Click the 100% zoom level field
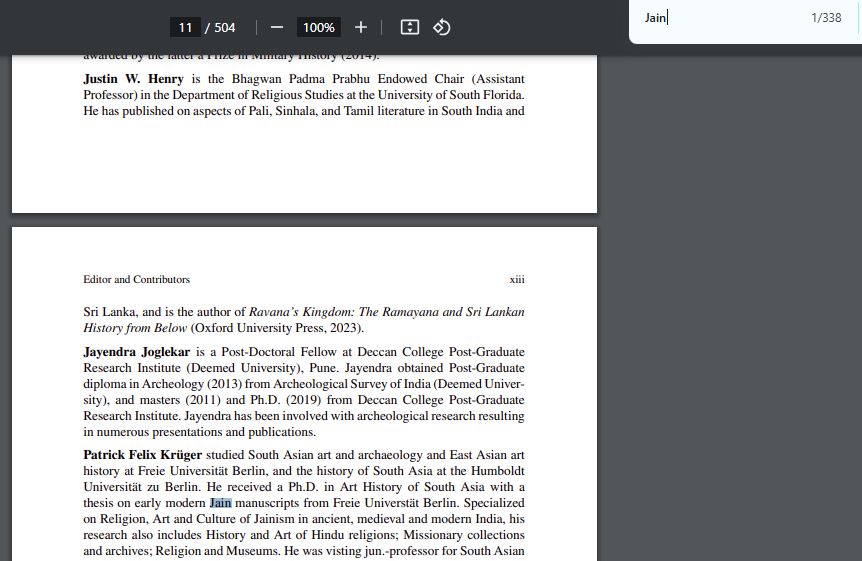 [319, 27]
